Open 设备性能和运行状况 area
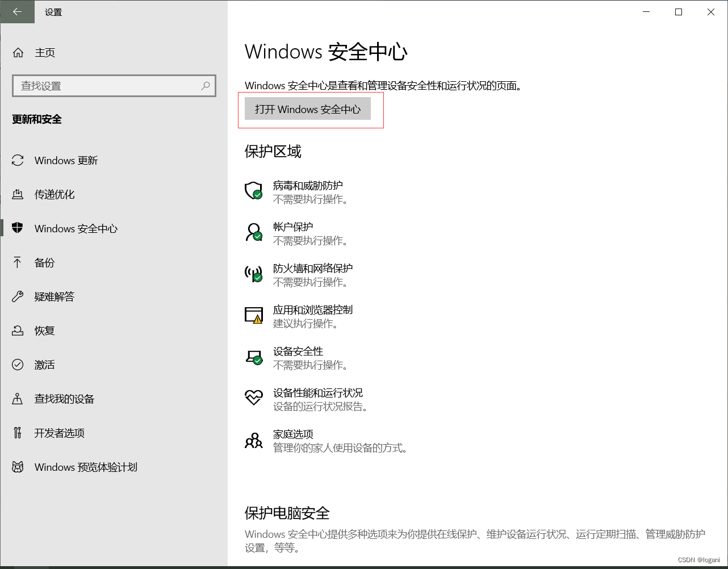This screenshot has height=569, width=728. [x=318, y=392]
